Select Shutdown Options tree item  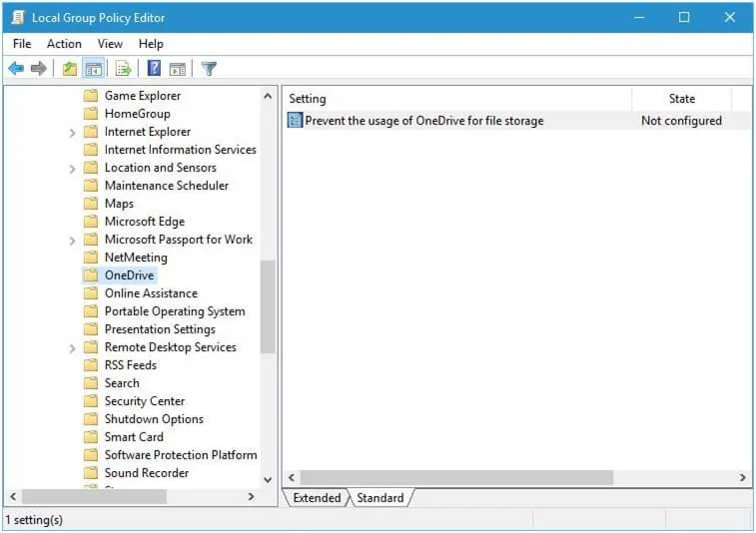click(x=154, y=419)
